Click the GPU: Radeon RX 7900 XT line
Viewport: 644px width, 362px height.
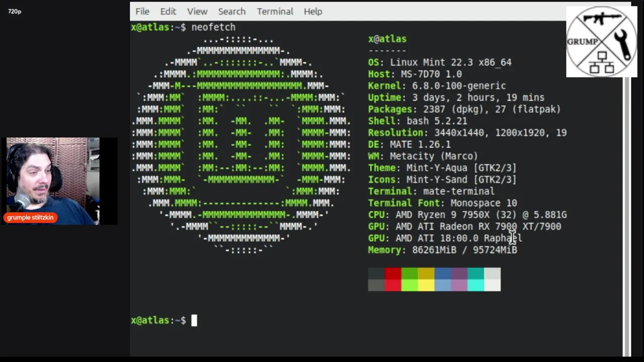click(464, 227)
